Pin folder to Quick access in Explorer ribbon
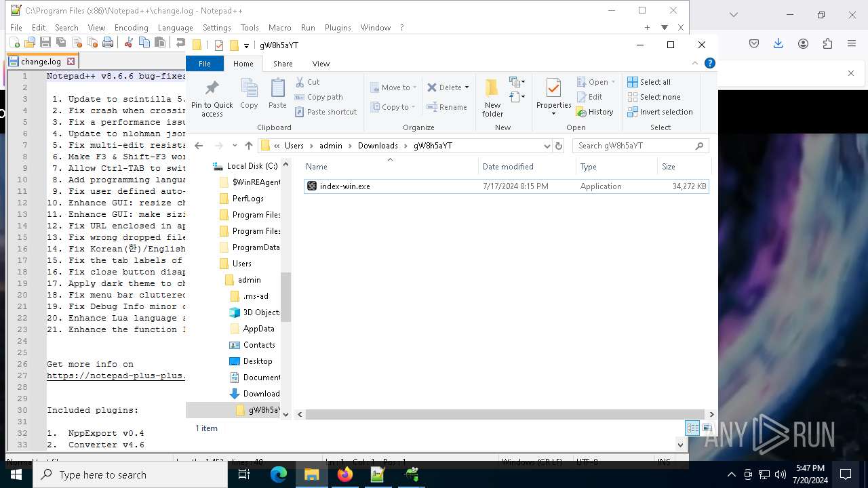The width and height of the screenshot is (868, 488). coord(212,98)
